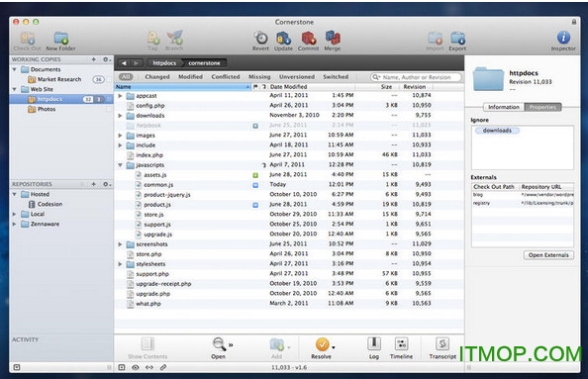The image size is (588, 379).
Task: Click the Revert toolbar icon
Action: click(x=260, y=39)
